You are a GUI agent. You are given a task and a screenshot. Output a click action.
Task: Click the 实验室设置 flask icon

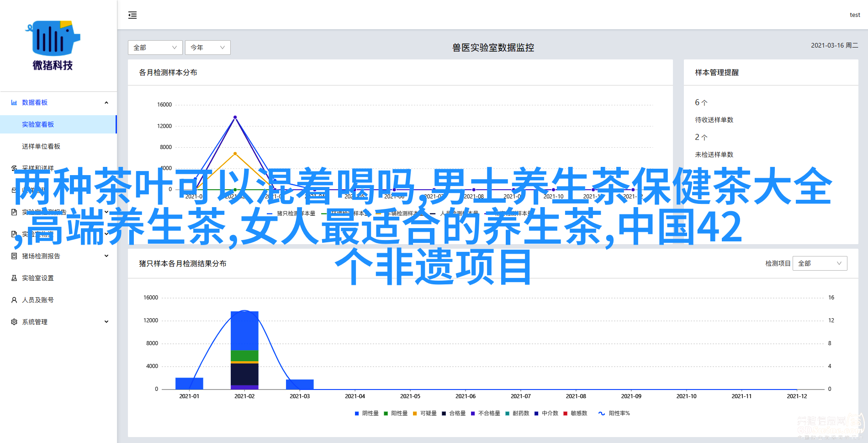[x=14, y=278]
